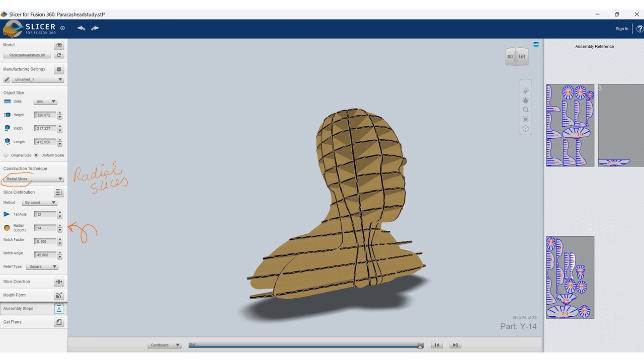
Task: Click the 1st Axis count field
Action: tap(45, 215)
